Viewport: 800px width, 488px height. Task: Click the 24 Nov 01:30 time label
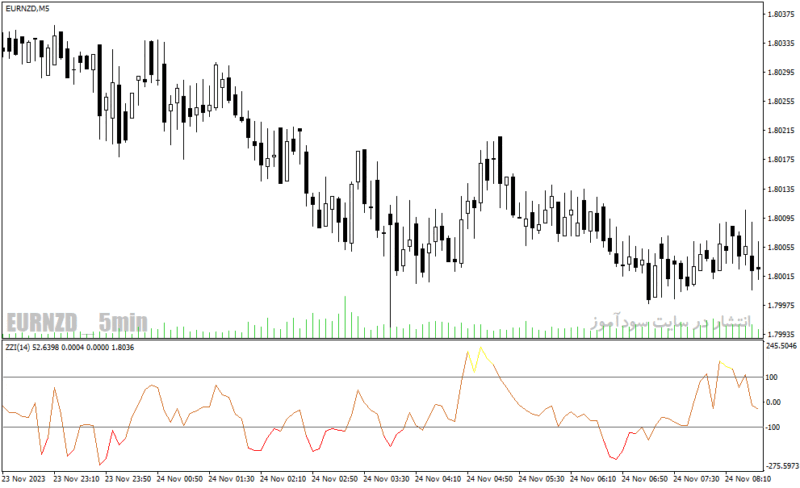tap(231, 479)
